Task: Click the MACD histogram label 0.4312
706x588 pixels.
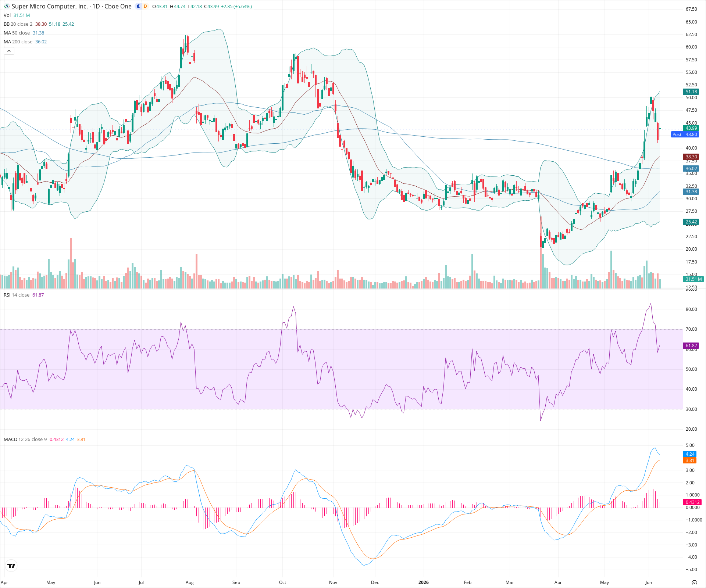Action: [692, 502]
